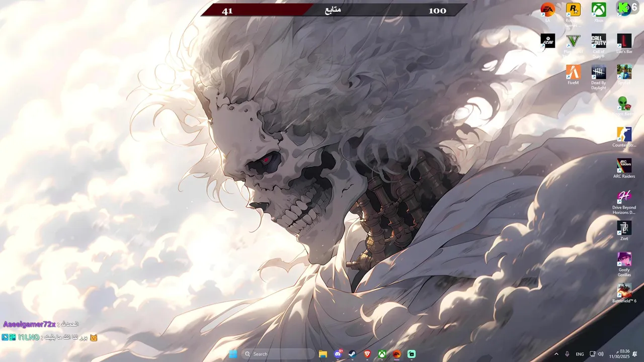Click the follower goal progress bar overlay
Screen dimensions: 644x362
(334, 10)
